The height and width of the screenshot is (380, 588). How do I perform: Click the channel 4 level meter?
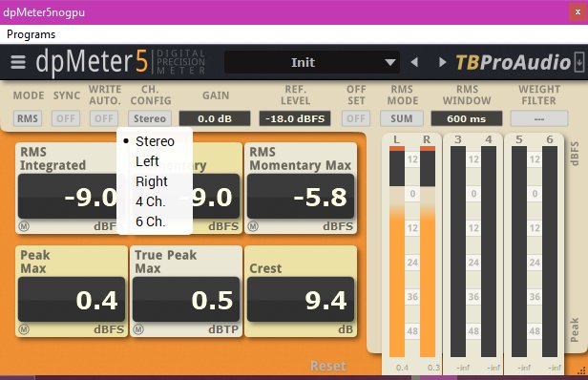click(489, 251)
